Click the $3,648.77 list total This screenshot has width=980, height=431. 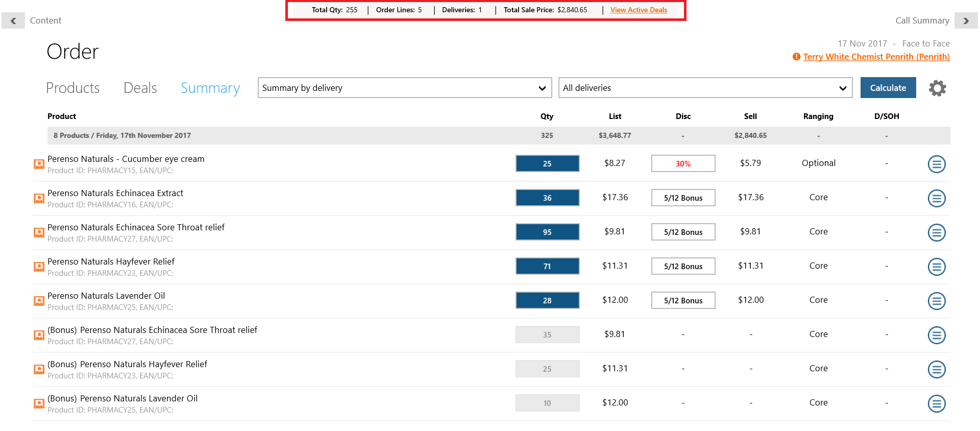click(x=615, y=135)
